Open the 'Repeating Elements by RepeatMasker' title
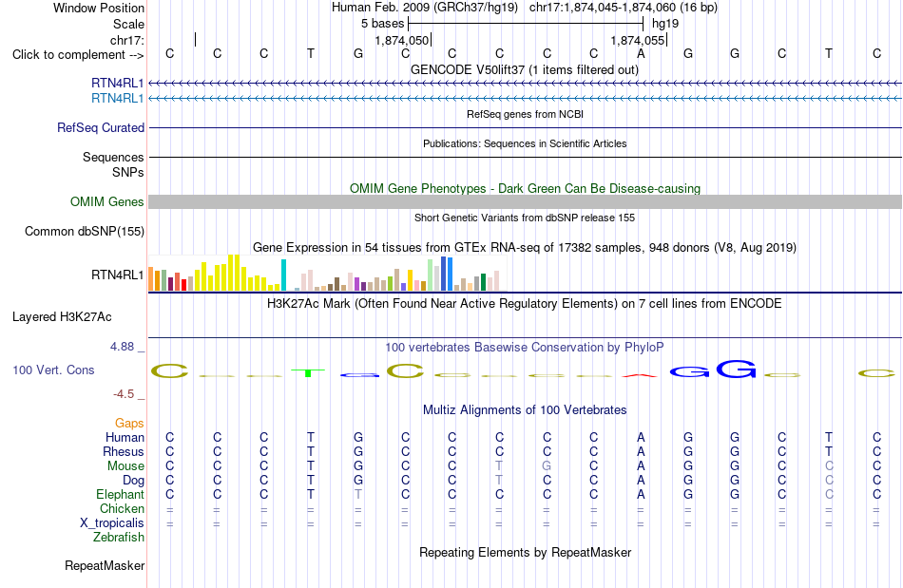This screenshot has height=588, width=903. [x=525, y=552]
